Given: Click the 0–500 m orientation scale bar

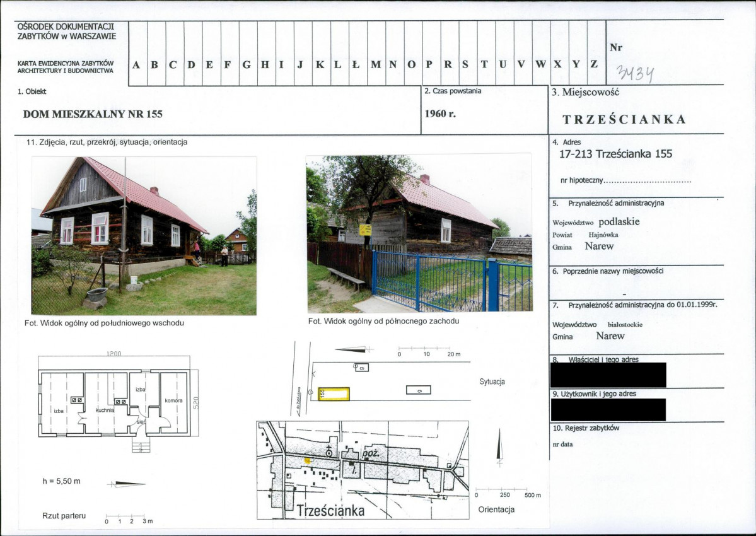Looking at the screenshot, I should (501, 489).
